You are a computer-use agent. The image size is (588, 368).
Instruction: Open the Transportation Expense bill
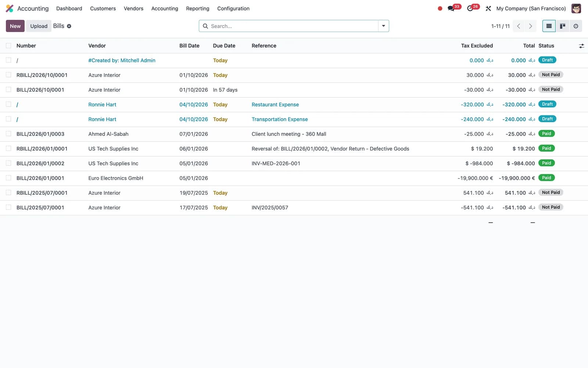click(280, 119)
